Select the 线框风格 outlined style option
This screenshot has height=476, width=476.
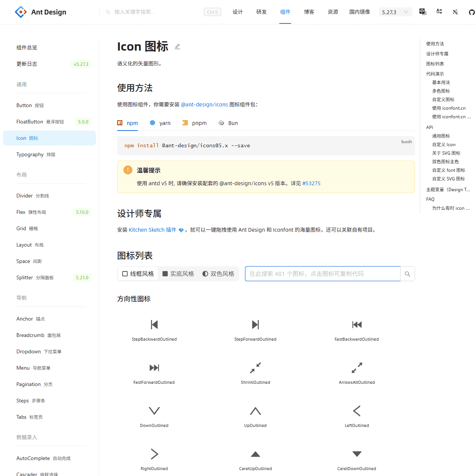(138, 274)
